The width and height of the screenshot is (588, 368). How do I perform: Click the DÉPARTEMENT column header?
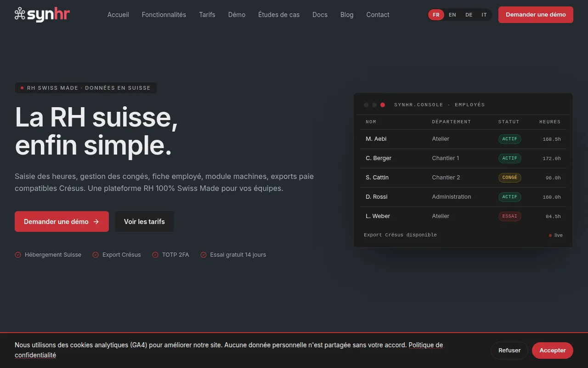[x=452, y=122]
